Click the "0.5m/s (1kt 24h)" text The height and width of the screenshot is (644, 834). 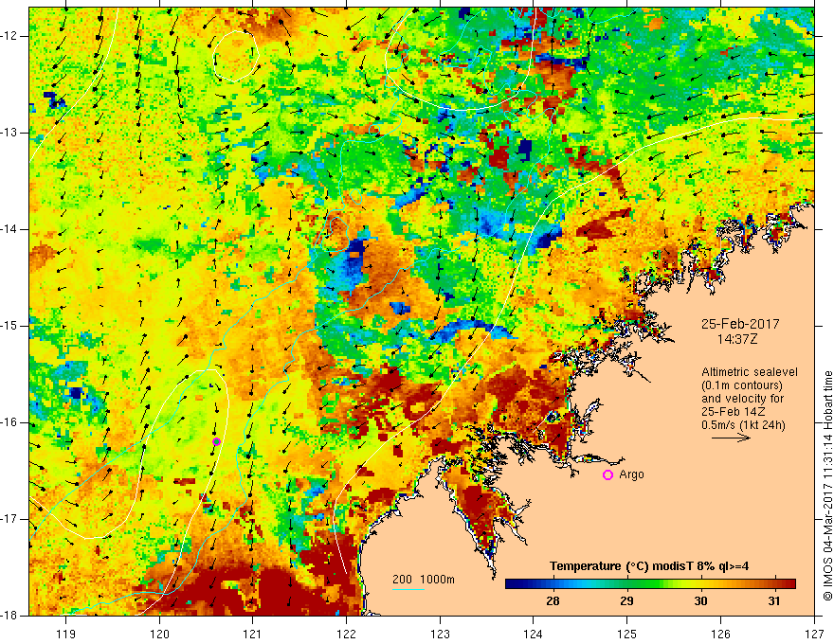743,424
